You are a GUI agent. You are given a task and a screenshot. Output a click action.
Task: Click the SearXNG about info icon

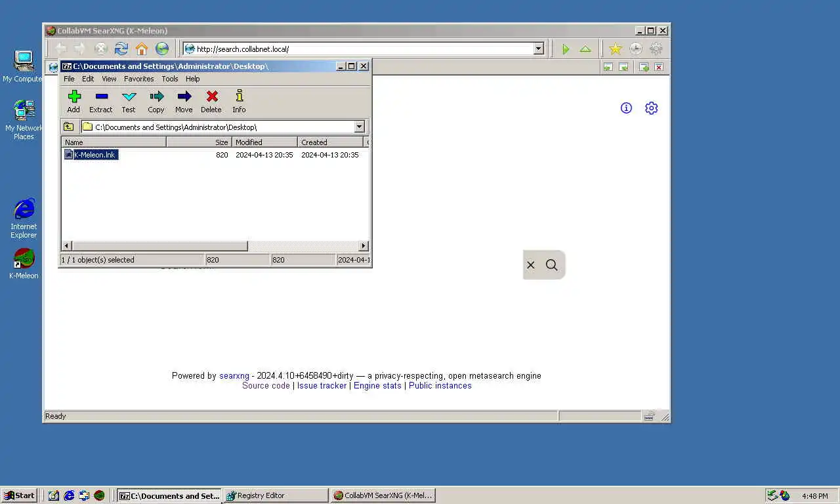tap(626, 108)
